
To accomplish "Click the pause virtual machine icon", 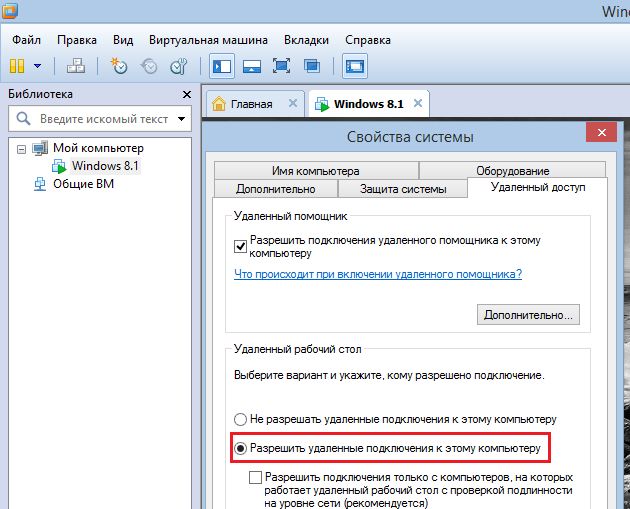I will [17, 66].
